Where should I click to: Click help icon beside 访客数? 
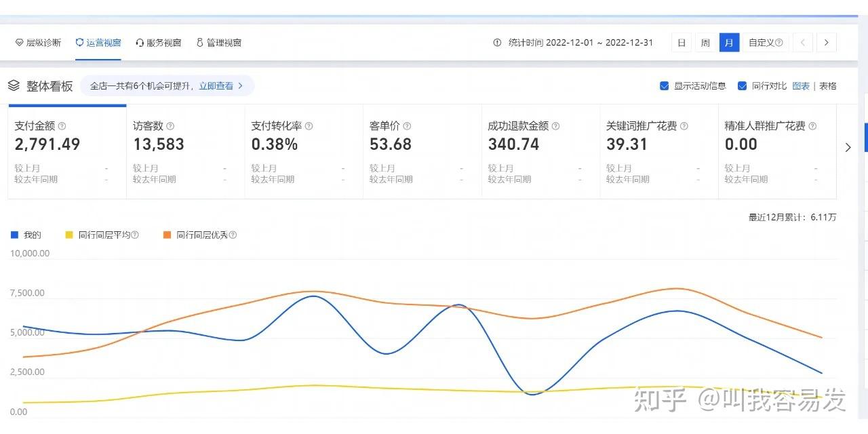coord(170,126)
